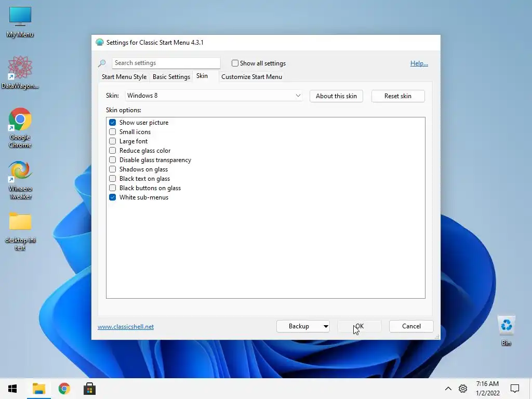Click the About this skin button
This screenshot has width=532, height=399.
(x=336, y=96)
